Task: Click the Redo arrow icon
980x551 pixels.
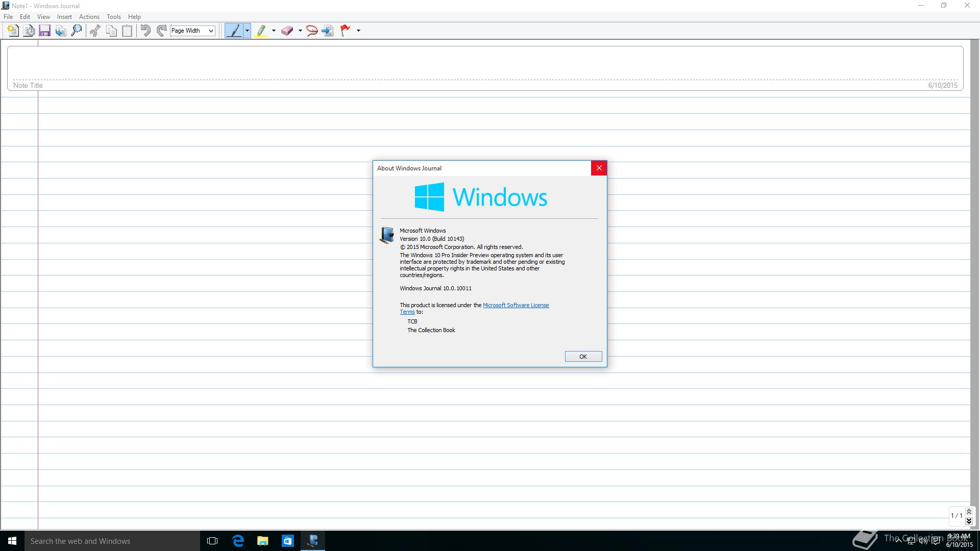Action: 161,31
